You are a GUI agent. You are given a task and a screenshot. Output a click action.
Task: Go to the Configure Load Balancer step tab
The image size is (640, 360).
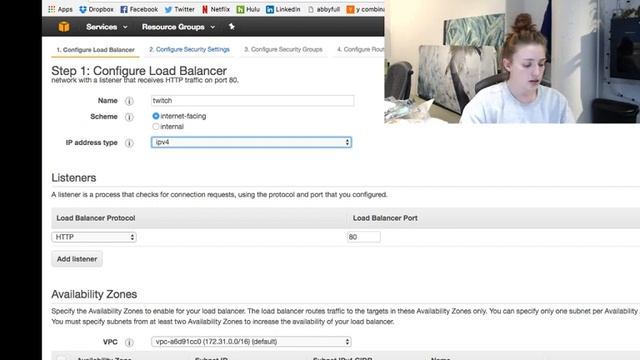pos(96,50)
